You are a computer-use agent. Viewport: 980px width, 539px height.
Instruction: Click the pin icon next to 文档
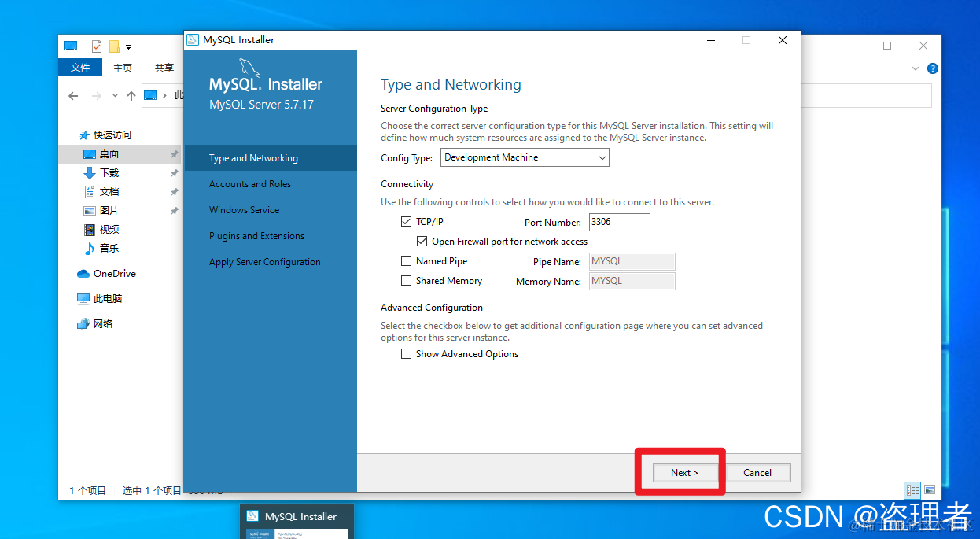coord(175,192)
